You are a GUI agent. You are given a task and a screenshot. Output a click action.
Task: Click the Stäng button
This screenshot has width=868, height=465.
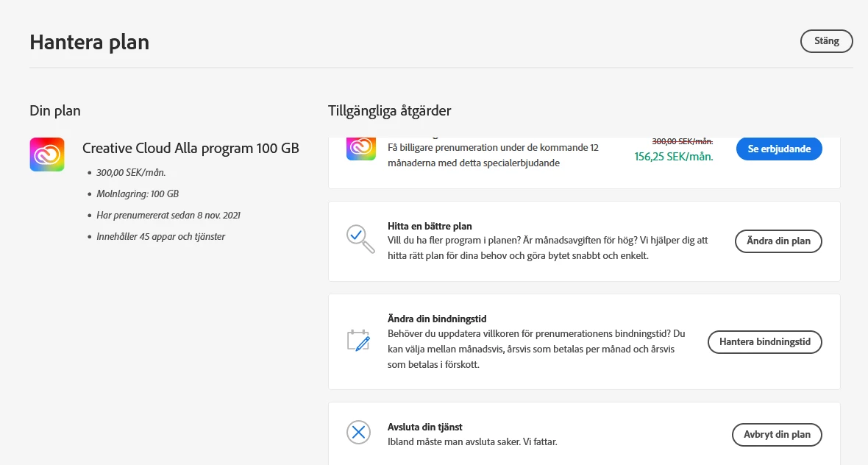(826, 41)
